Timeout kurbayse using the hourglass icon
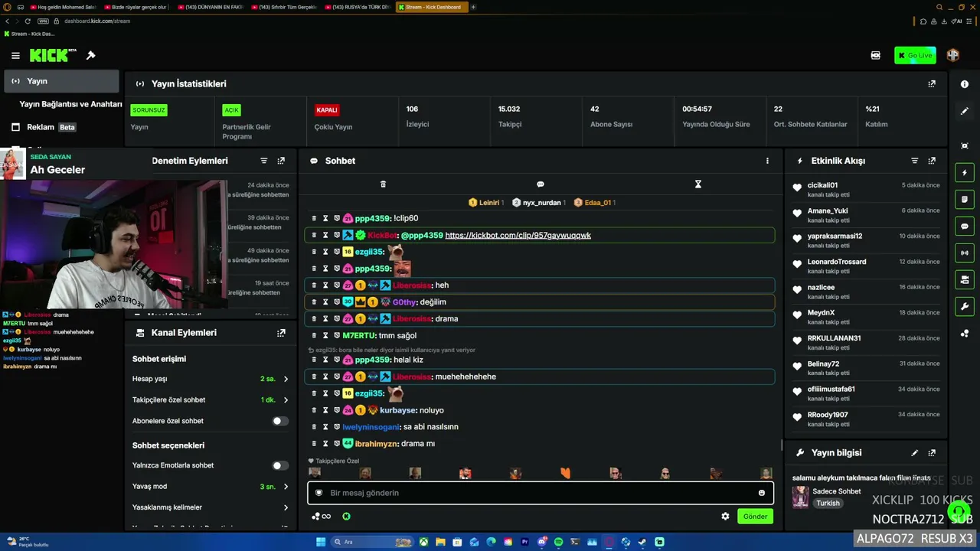Viewport: 980px width, 551px height. (325, 410)
